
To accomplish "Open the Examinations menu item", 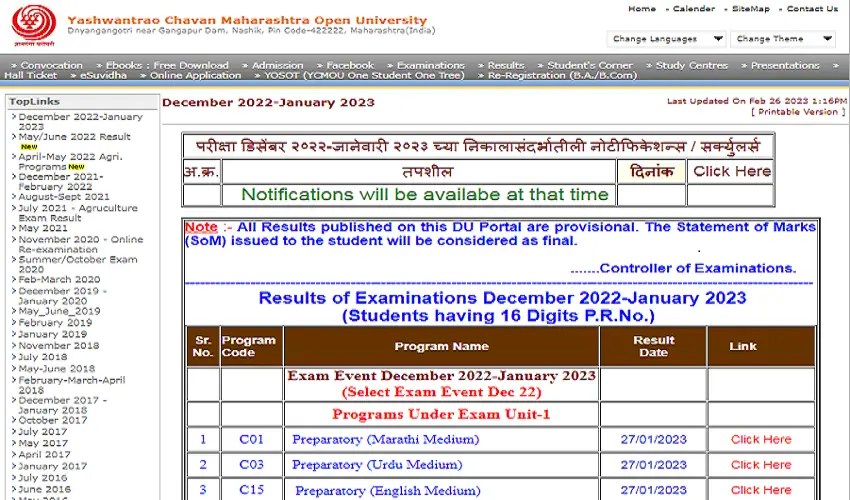I will pyautogui.click(x=430, y=65).
